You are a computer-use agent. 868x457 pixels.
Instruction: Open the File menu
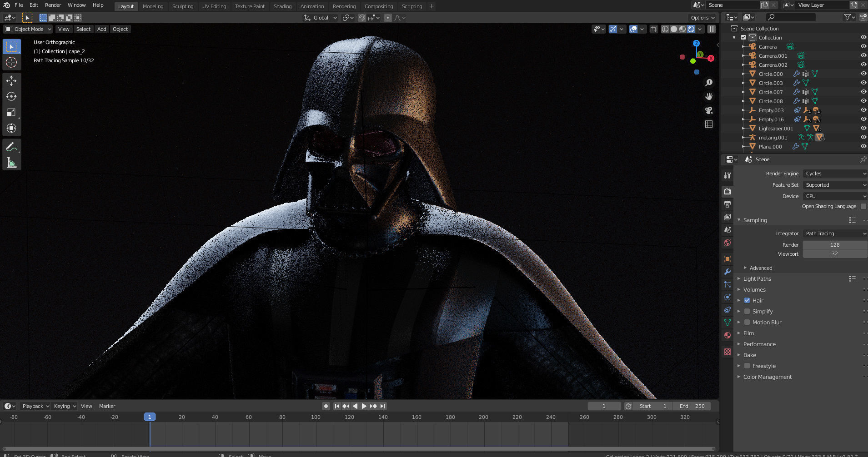19,5
